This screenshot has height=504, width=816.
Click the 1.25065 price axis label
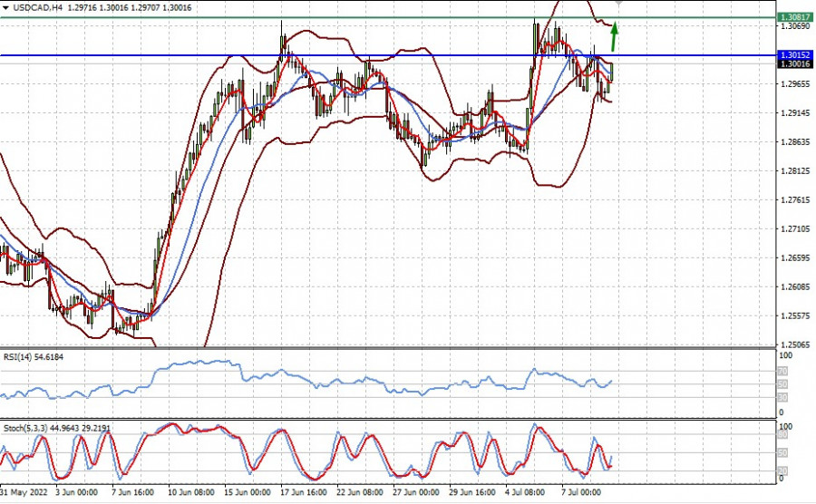point(795,345)
